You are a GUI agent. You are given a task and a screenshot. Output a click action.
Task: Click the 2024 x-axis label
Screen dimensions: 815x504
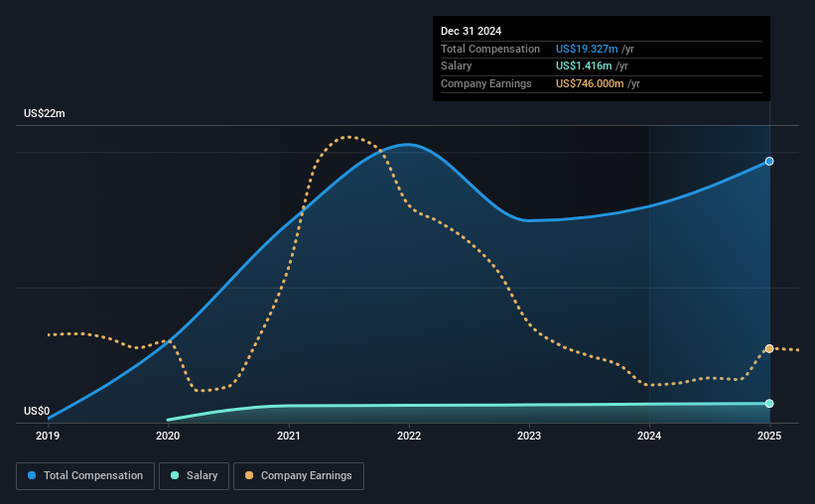(x=649, y=436)
